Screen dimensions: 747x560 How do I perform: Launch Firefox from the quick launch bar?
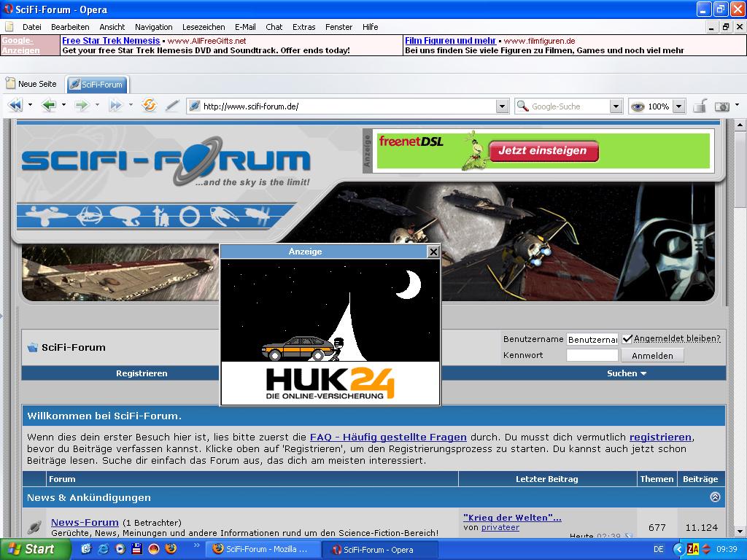tap(171, 549)
